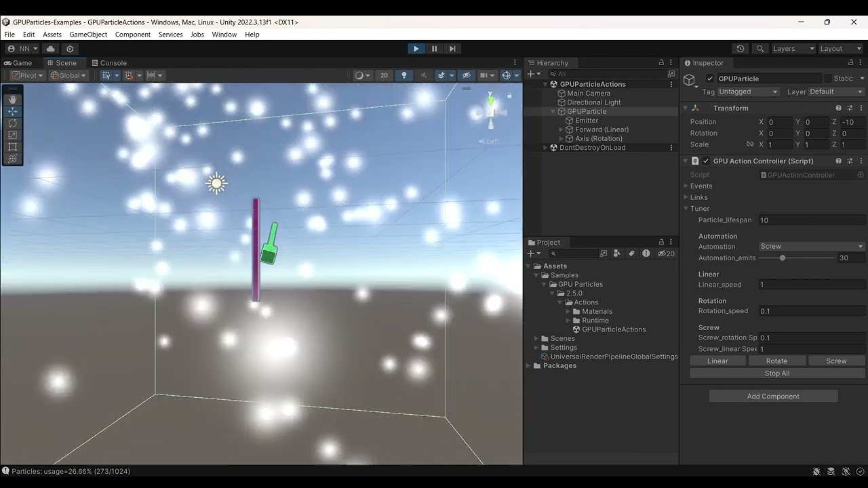
Task: Open the GameObject menu
Action: [88, 35]
